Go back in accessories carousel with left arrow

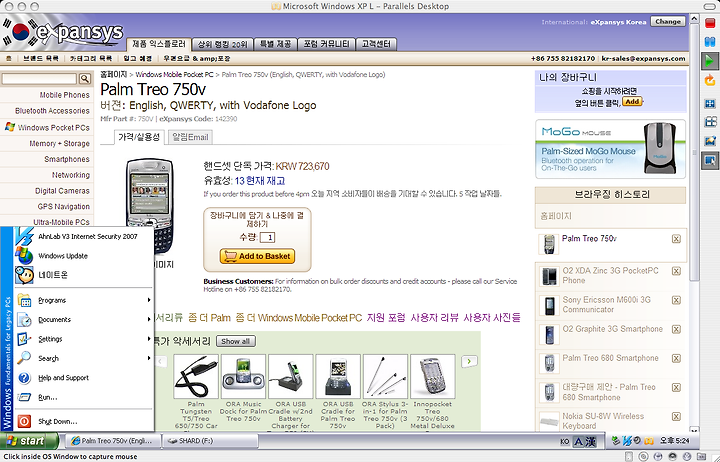click(160, 361)
